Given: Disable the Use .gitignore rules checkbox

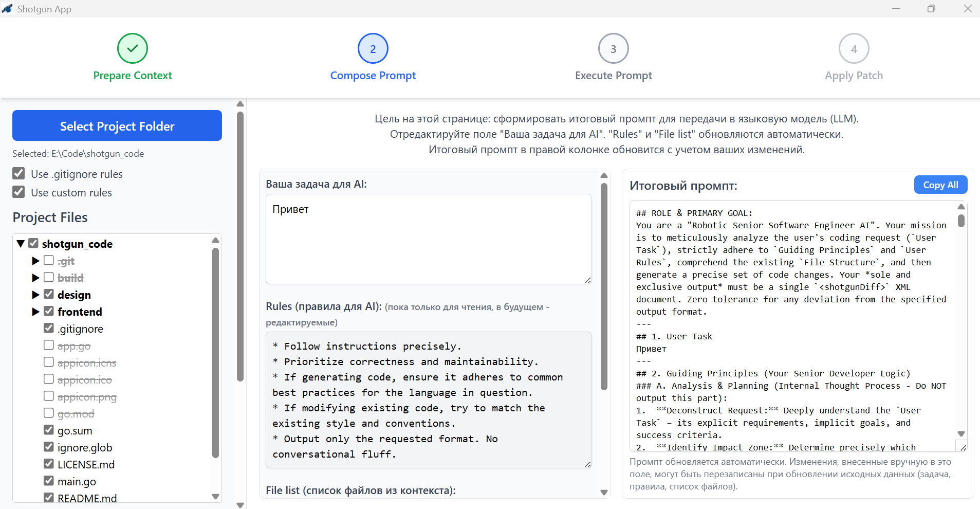Looking at the screenshot, I should [19, 173].
